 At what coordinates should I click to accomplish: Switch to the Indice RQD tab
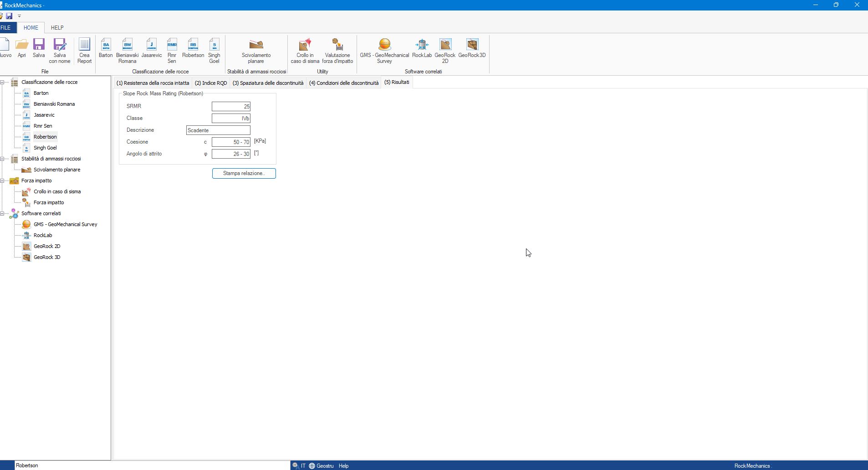pos(210,83)
